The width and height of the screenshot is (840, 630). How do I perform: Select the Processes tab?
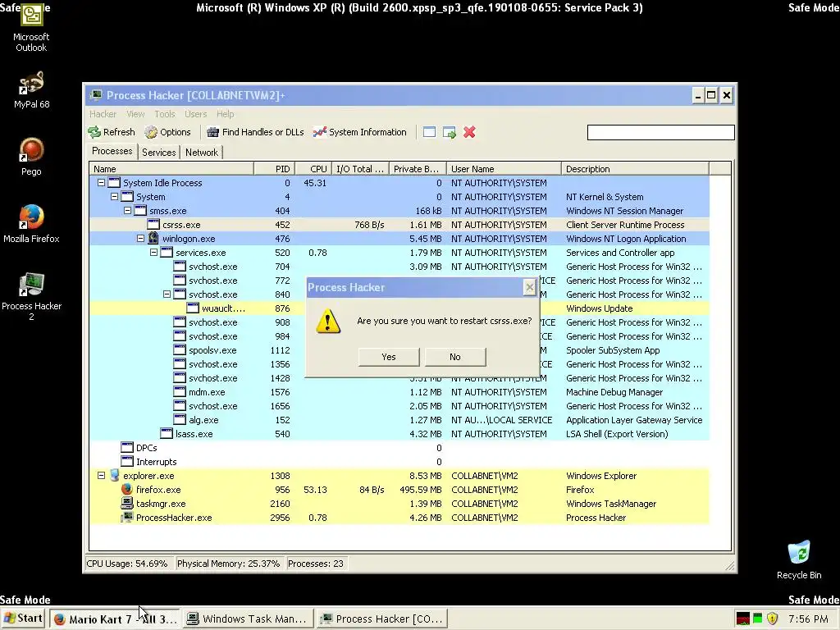pyautogui.click(x=112, y=151)
